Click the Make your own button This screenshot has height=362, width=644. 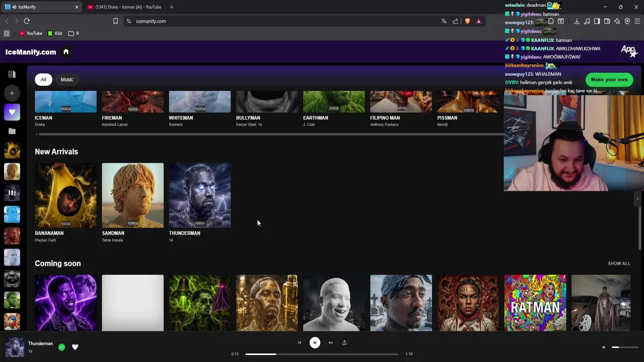point(609,79)
